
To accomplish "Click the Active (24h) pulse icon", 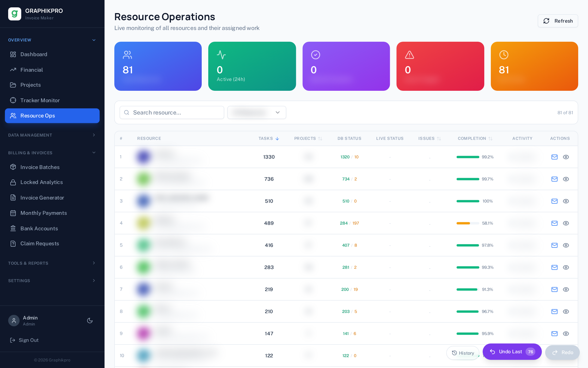I will 221,55.
